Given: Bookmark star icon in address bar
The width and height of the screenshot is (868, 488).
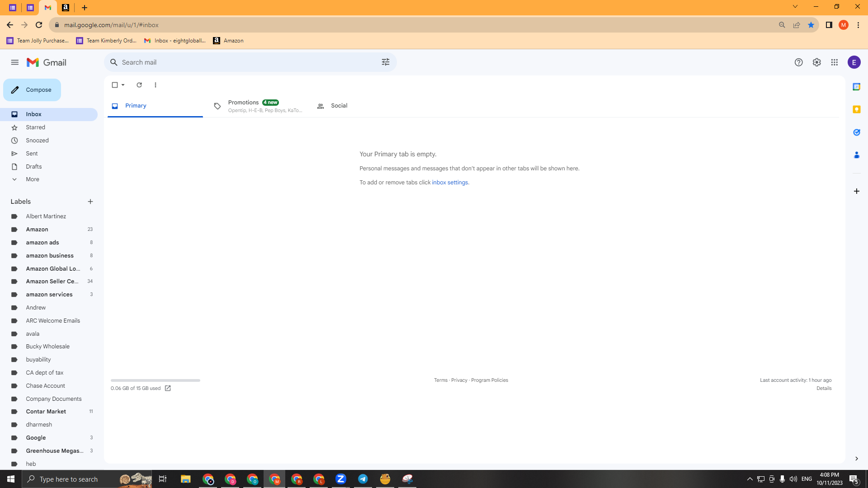Looking at the screenshot, I should click(811, 25).
